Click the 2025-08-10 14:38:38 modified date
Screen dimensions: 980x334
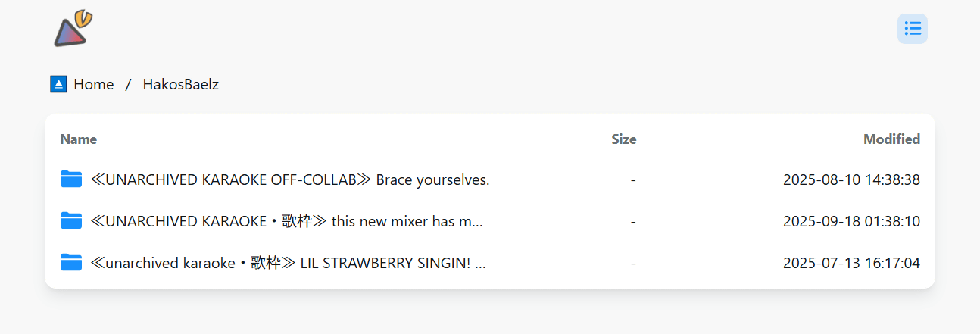pos(851,180)
